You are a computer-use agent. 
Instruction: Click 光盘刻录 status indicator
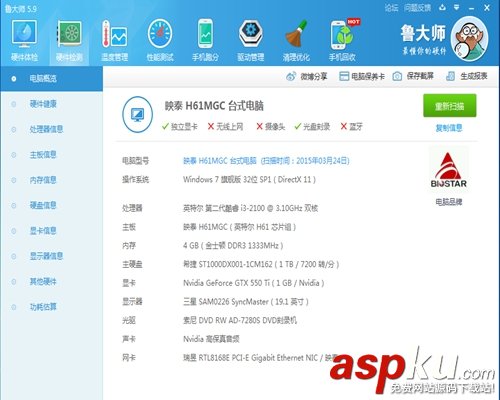(x=312, y=127)
